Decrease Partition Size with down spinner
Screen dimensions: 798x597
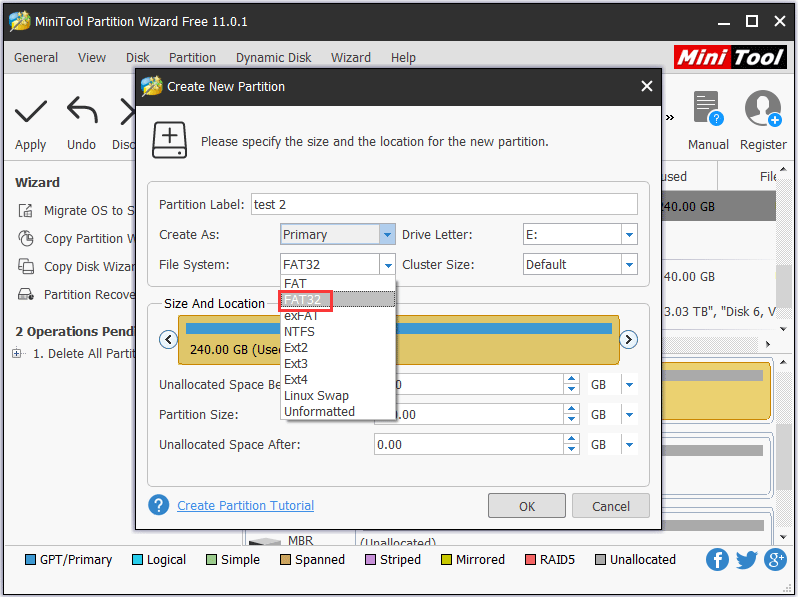coord(572,420)
